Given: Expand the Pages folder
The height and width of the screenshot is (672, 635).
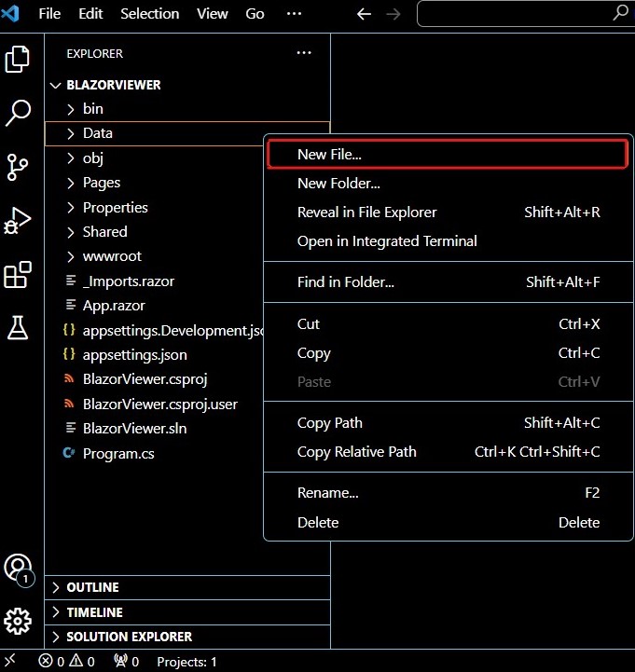Looking at the screenshot, I should pyautogui.click(x=101, y=183).
